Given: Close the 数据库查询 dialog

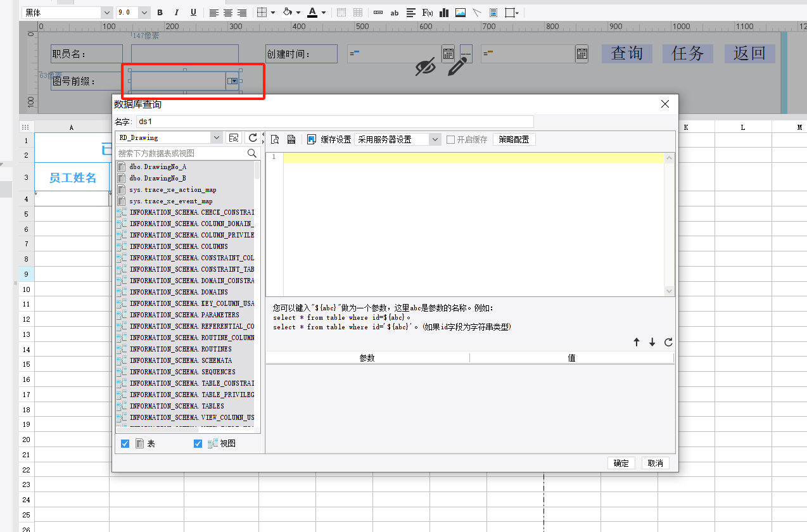Looking at the screenshot, I should [665, 104].
